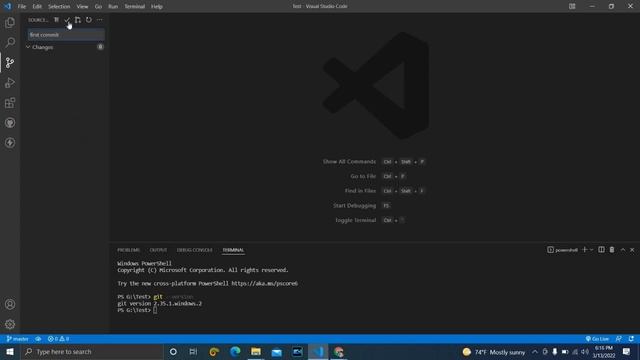The height and width of the screenshot is (360, 640).
Task: Open the Manage gear in the activity bar
Action: (10, 324)
